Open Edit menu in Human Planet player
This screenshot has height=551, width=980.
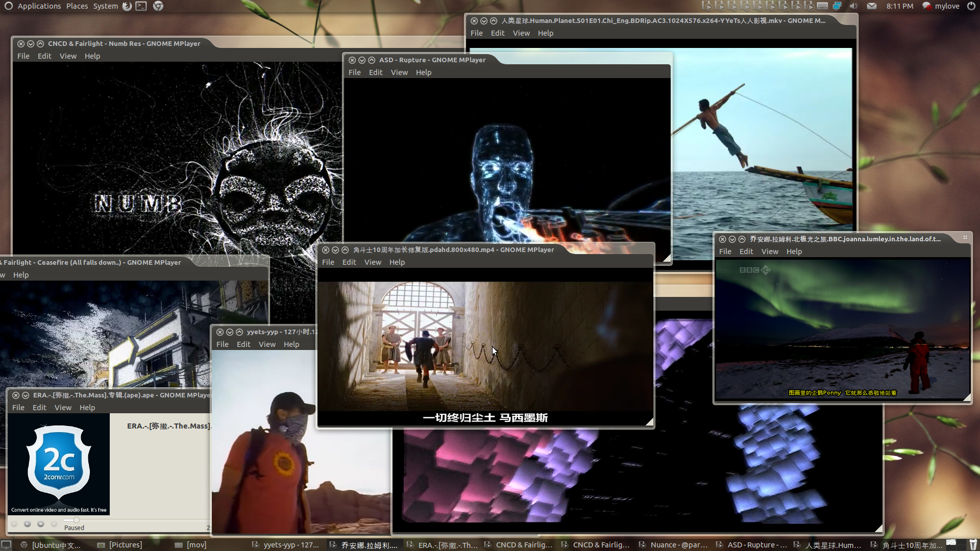(x=498, y=33)
